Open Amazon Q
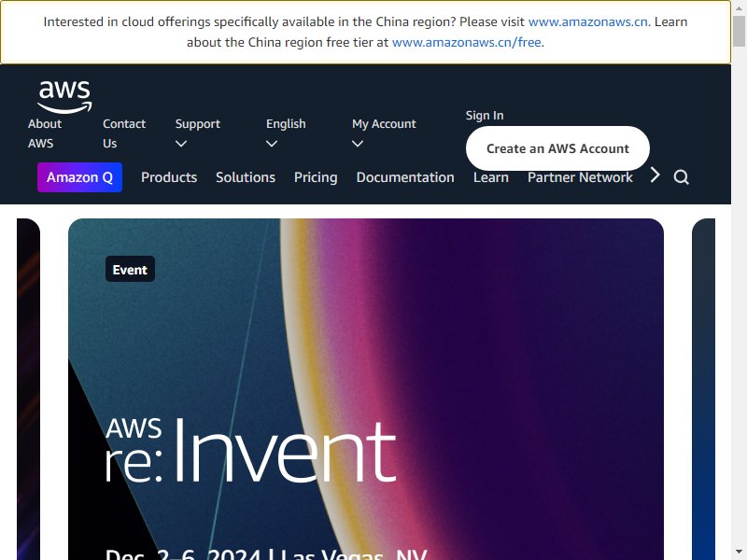The image size is (747, 560). pos(79,177)
